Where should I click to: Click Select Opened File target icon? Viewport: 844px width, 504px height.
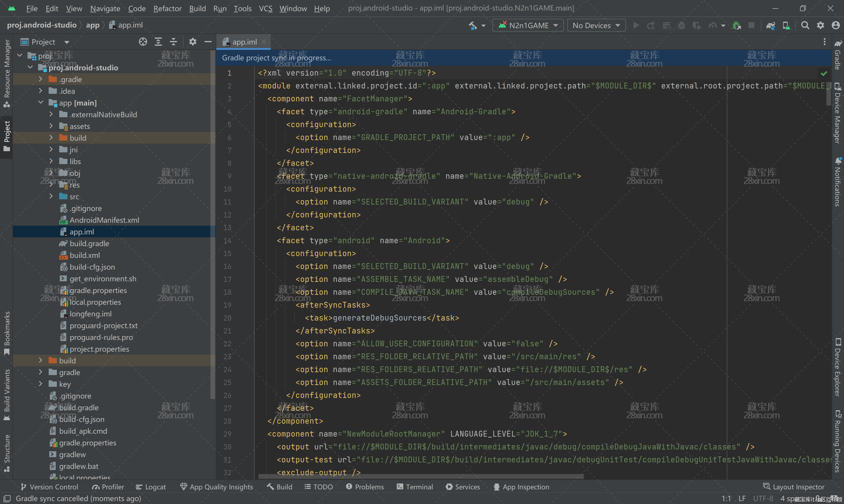coord(143,42)
